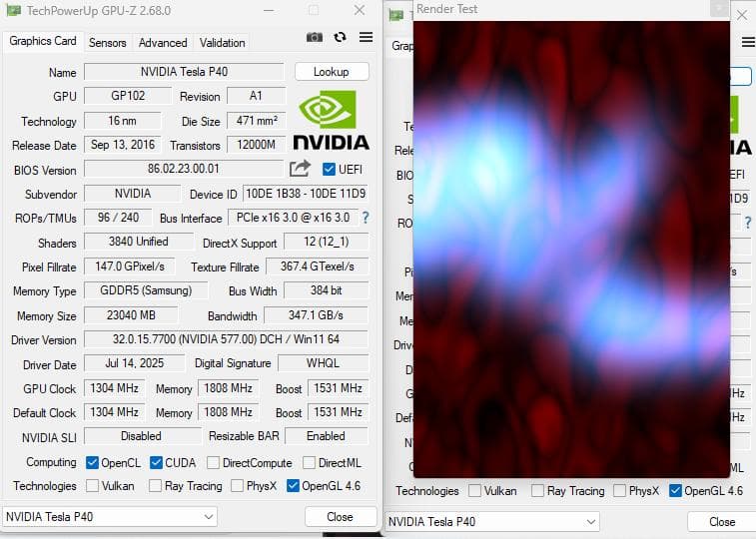Click Close button in the second GPU-Z window
The height and width of the screenshot is (539, 756).
(722, 522)
